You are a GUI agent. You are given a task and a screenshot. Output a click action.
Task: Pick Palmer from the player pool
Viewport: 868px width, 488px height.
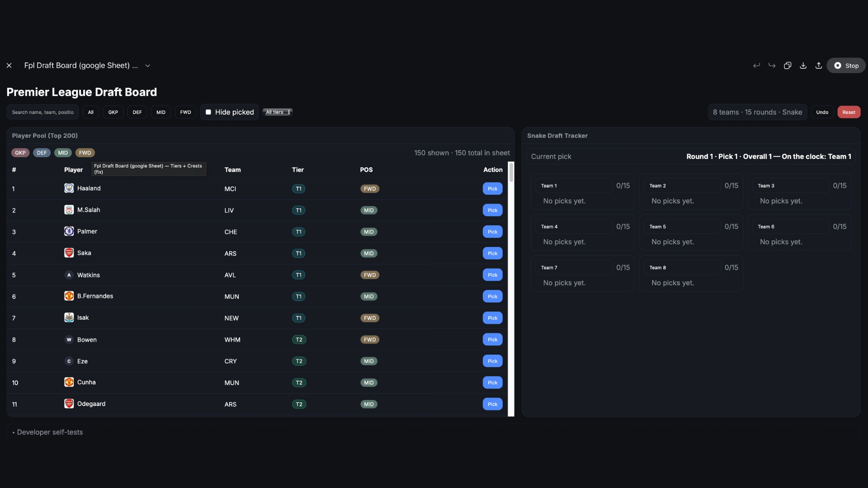click(492, 232)
